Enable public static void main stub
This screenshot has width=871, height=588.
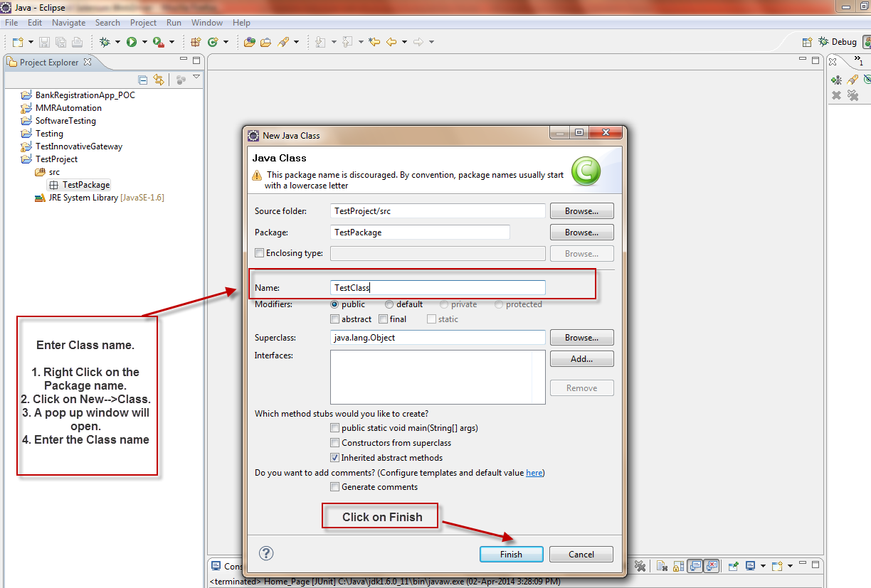[335, 428]
